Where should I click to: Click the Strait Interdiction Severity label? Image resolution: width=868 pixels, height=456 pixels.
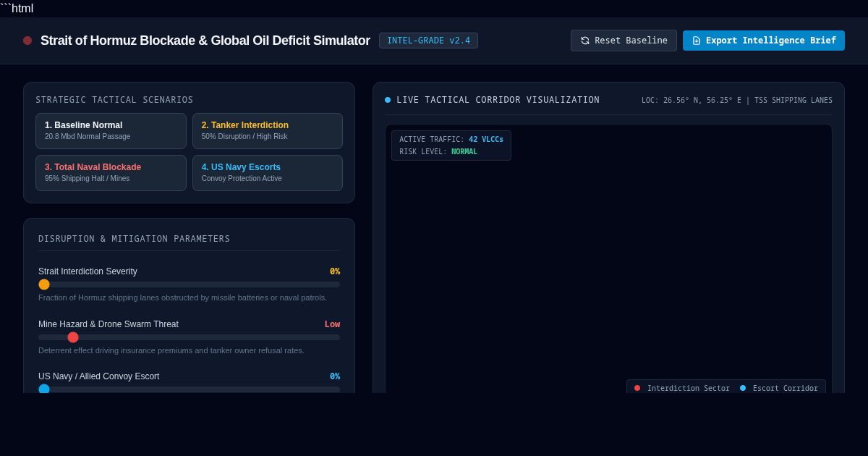click(88, 271)
